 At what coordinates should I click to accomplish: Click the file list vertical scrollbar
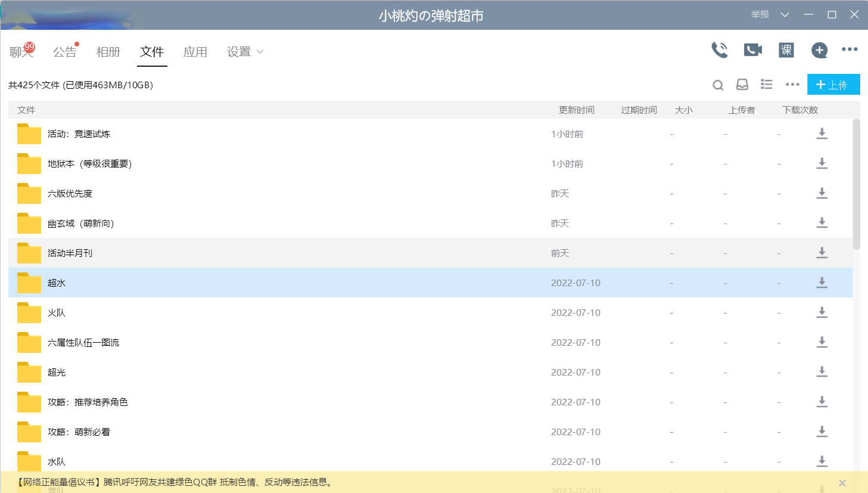(x=857, y=184)
